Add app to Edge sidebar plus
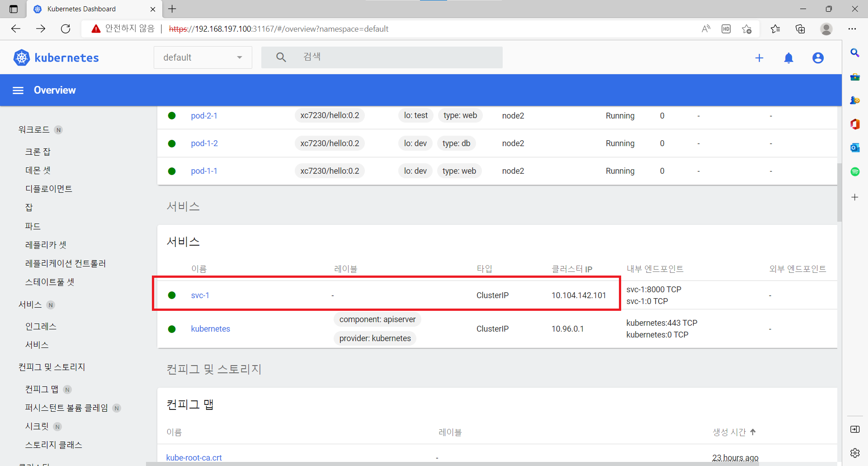The image size is (868, 466). 855,197
